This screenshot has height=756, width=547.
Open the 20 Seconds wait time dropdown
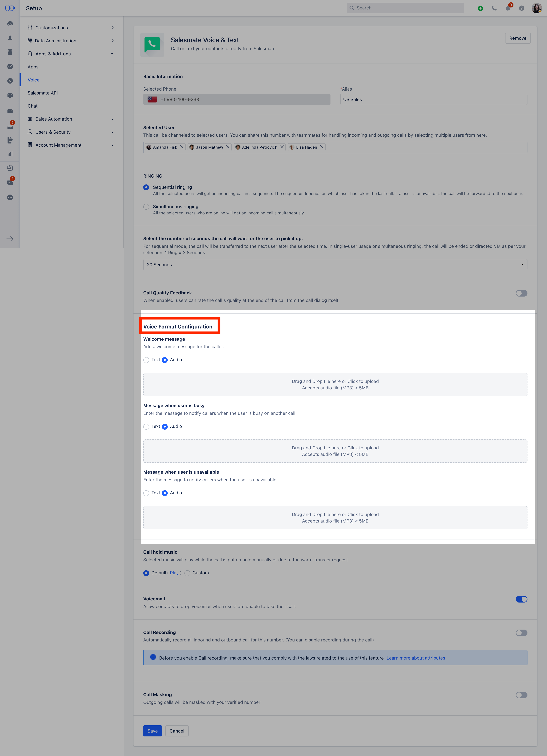335,265
